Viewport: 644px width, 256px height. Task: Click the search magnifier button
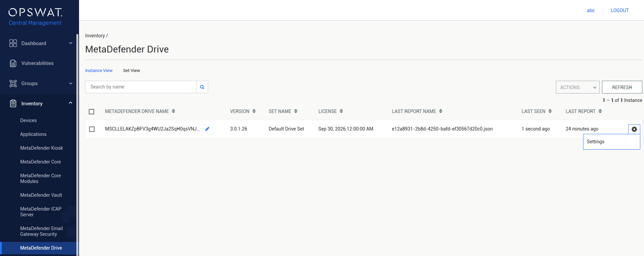coord(202,87)
